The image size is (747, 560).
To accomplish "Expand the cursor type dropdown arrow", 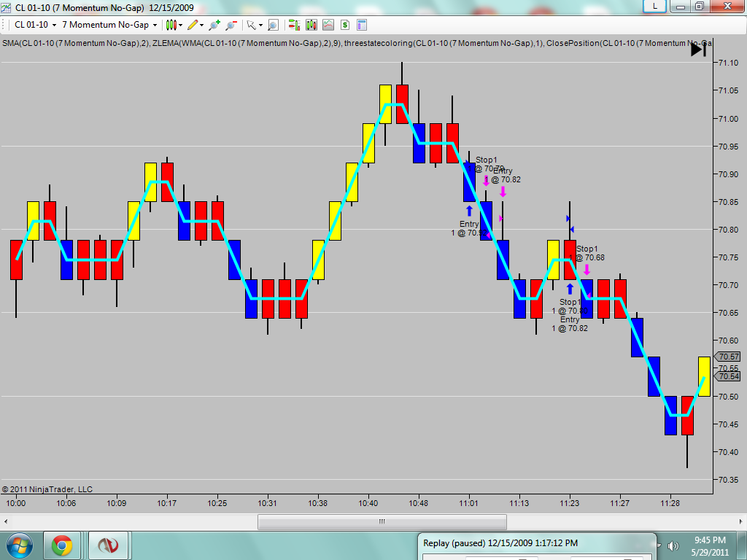I will [x=260, y=26].
